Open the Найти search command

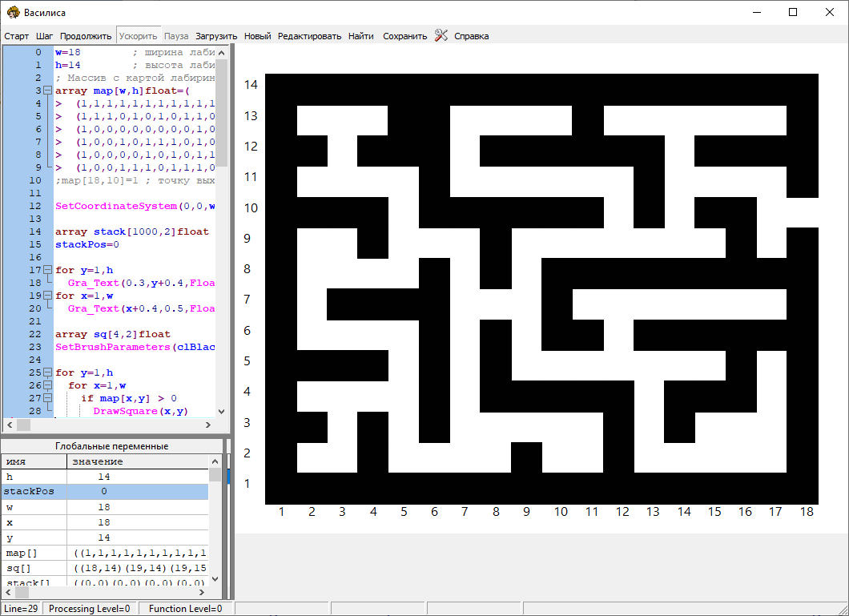pos(361,36)
